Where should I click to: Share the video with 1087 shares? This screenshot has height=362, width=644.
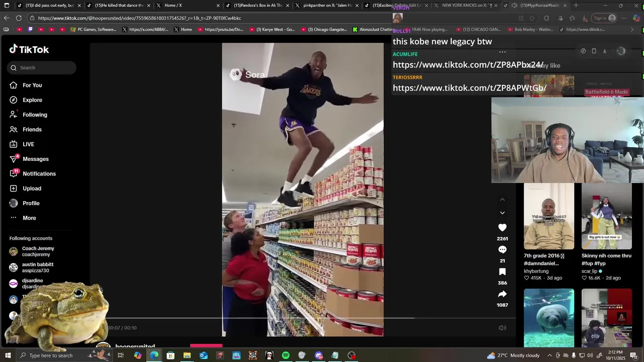click(502, 294)
